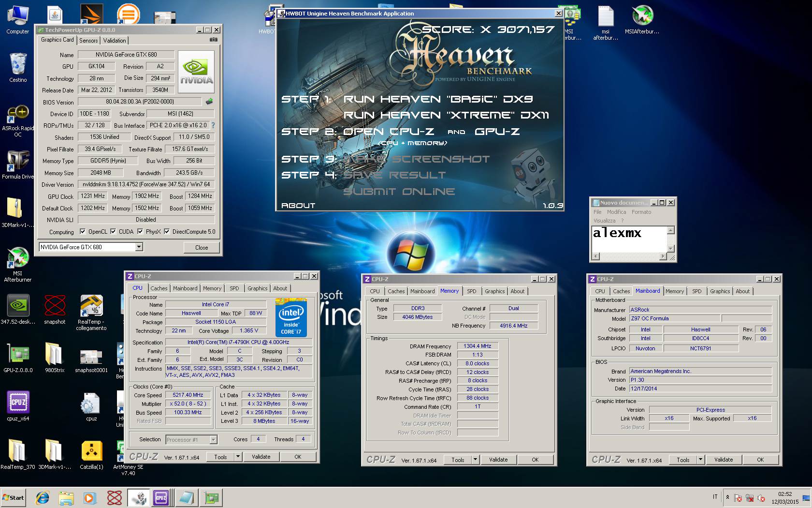This screenshot has height=508, width=812.
Task: Click Tools button in the right CPU-Z window
Action: [x=683, y=460]
